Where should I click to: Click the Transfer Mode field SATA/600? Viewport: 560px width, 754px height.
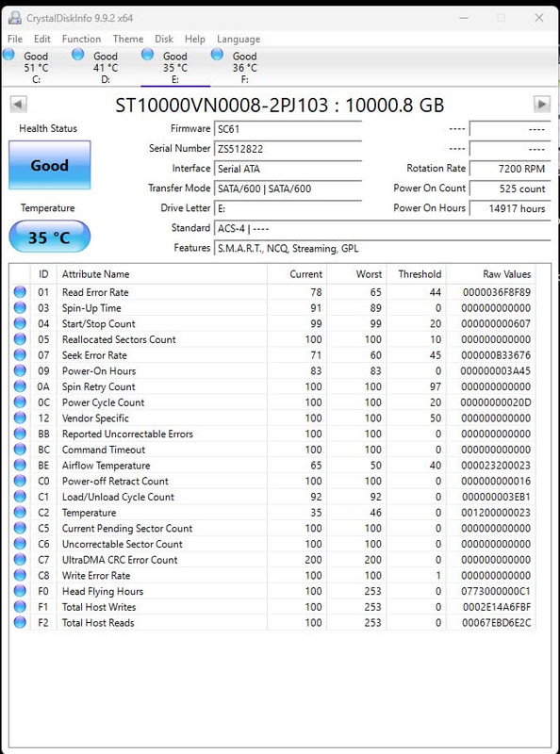[x=288, y=189]
